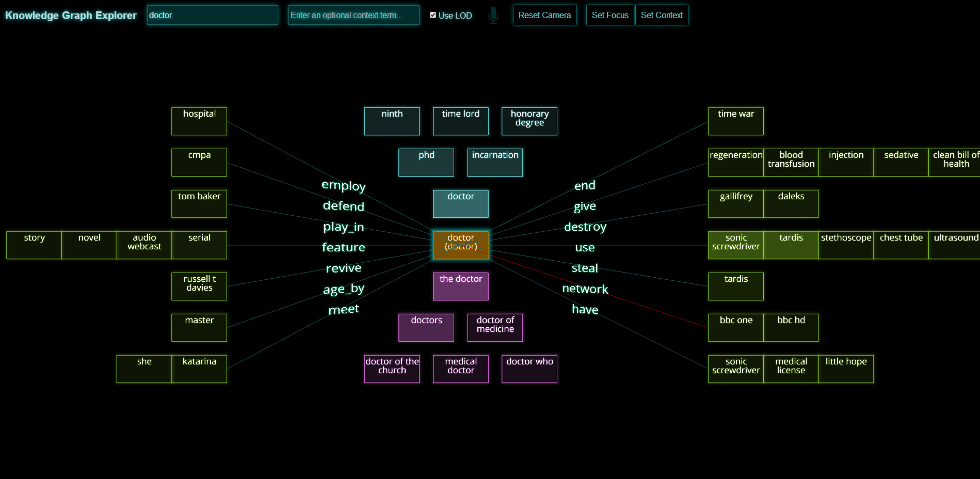Toggle the Use LOD checkbox
Screen dimensions: 980x479
pyautogui.click(x=433, y=15)
